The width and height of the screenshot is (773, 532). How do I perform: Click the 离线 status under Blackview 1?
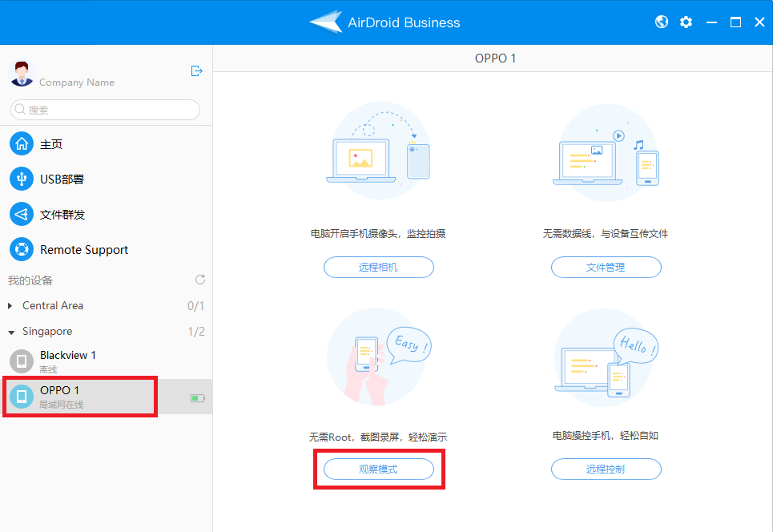click(x=48, y=369)
